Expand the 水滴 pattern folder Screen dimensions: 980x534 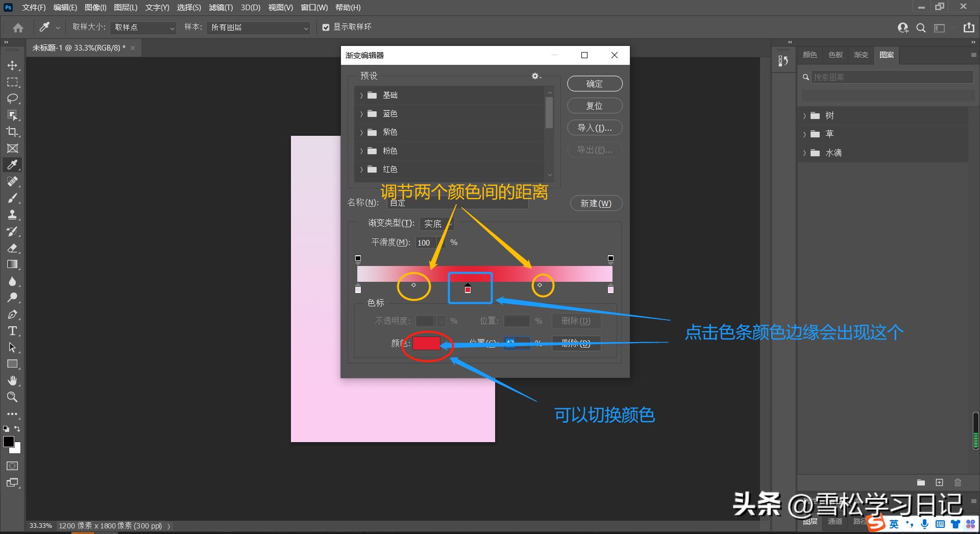pyautogui.click(x=805, y=153)
